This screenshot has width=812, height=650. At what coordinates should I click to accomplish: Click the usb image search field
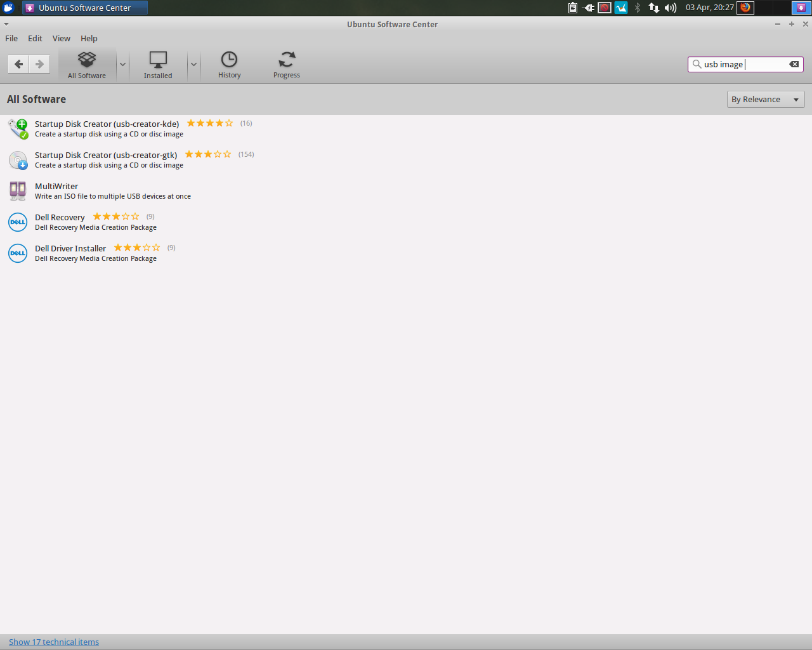point(745,64)
